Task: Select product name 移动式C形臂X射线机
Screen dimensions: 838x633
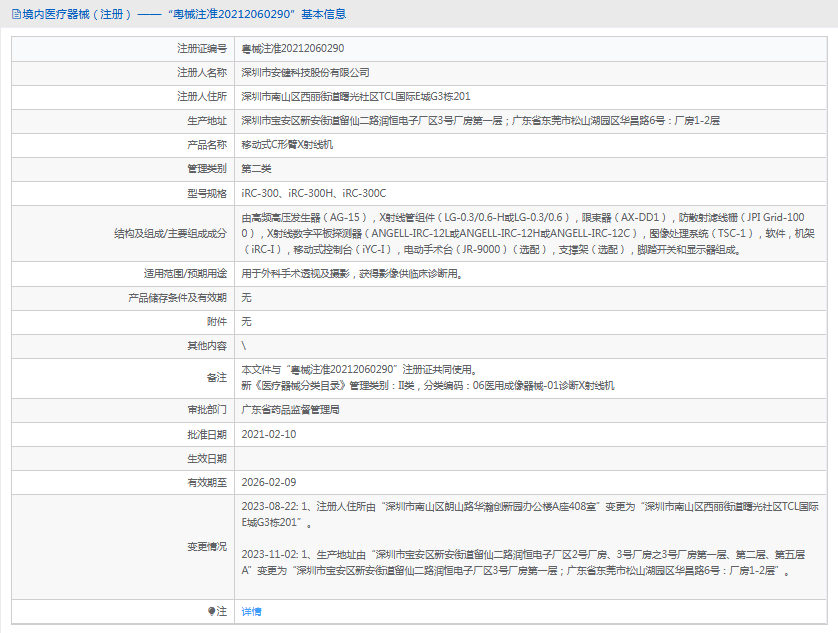Action: pos(287,145)
